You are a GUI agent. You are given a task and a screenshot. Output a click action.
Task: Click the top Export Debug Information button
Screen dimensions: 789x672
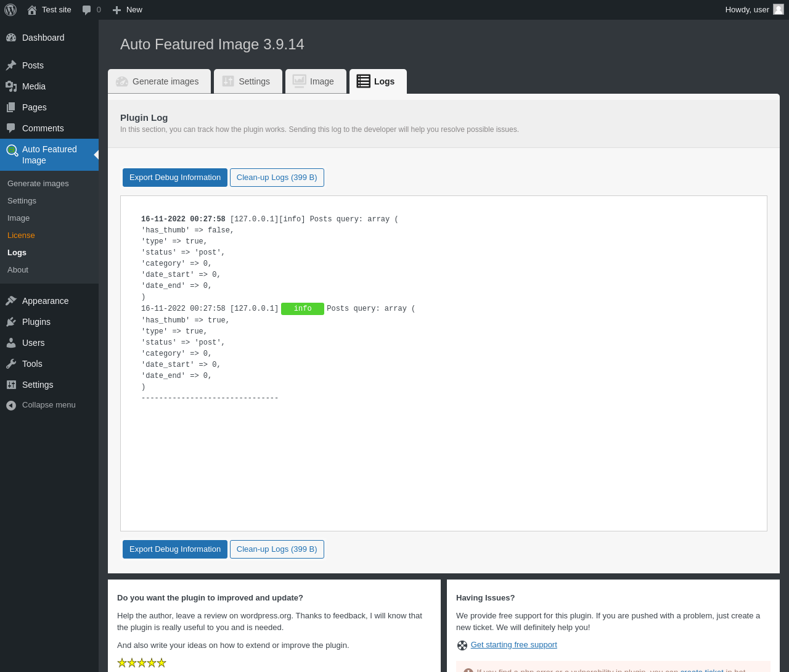[x=175, y=178]
